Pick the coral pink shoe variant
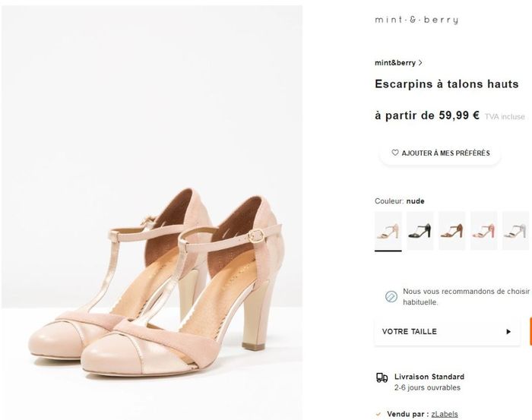This screenshot has width=532, height=420. [x=483, y=231]
